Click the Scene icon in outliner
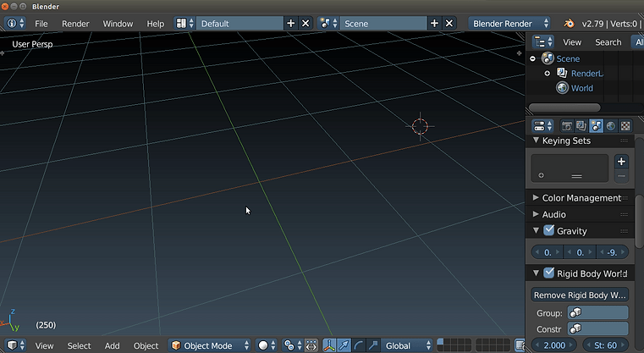644x353 pixels. coord(548,58)
